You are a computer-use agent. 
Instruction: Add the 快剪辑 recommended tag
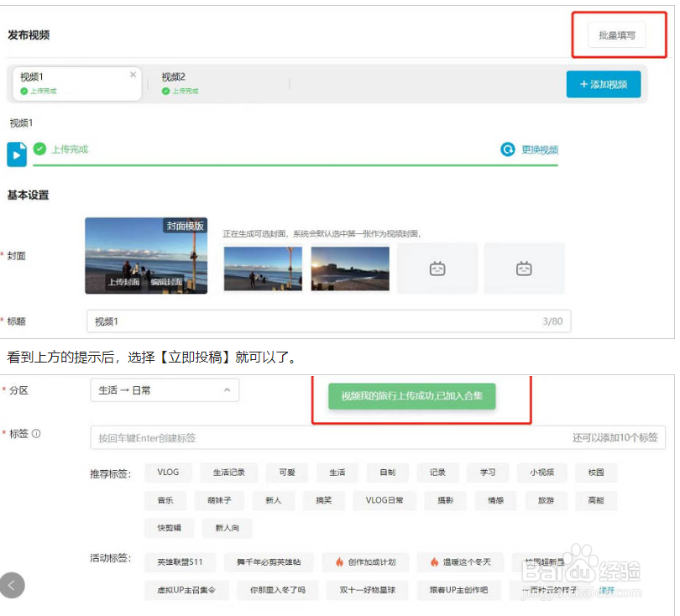coord(169,528)
